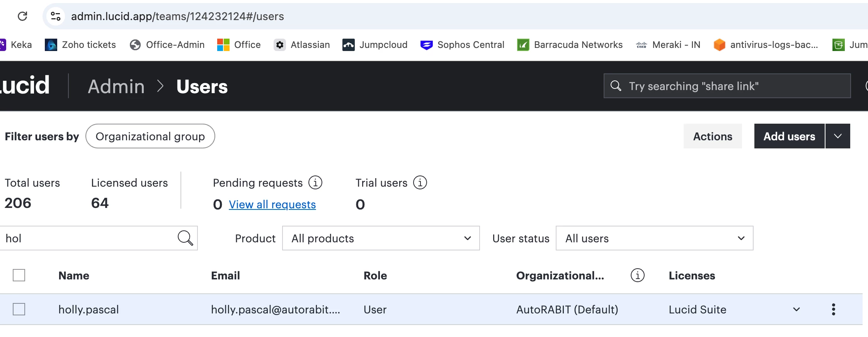
Task: Expand the Lucid Suite license dropdown for holly.pascal
Action: pyautogui.click(x=797, y=310)
